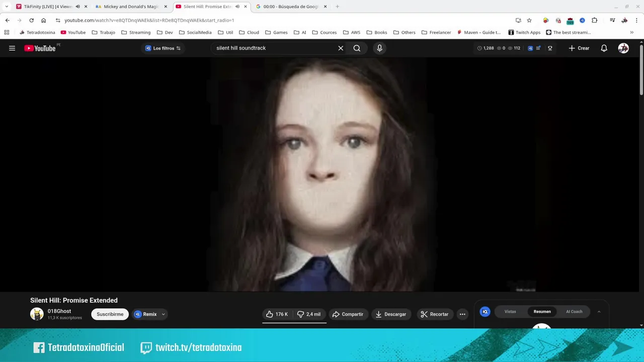Image resolution: width=644 pixels, height=362 pixels.
Task: Mute the TikFinity tab audio
Action: (x=77, y=7)
